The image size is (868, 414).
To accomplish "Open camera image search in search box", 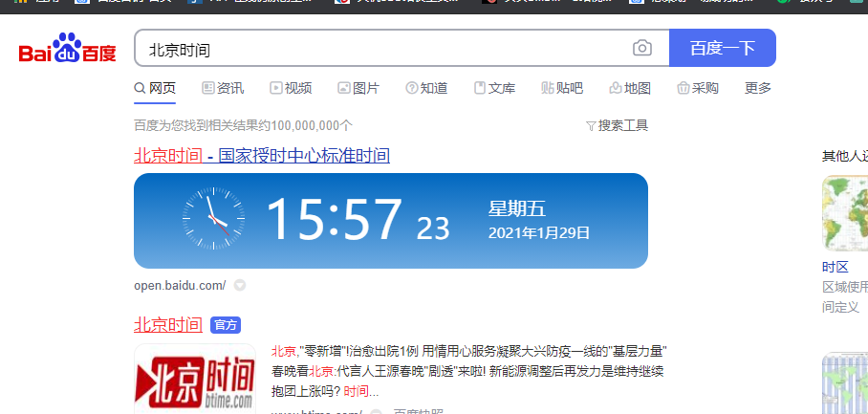I will click(x=642, y=48).
